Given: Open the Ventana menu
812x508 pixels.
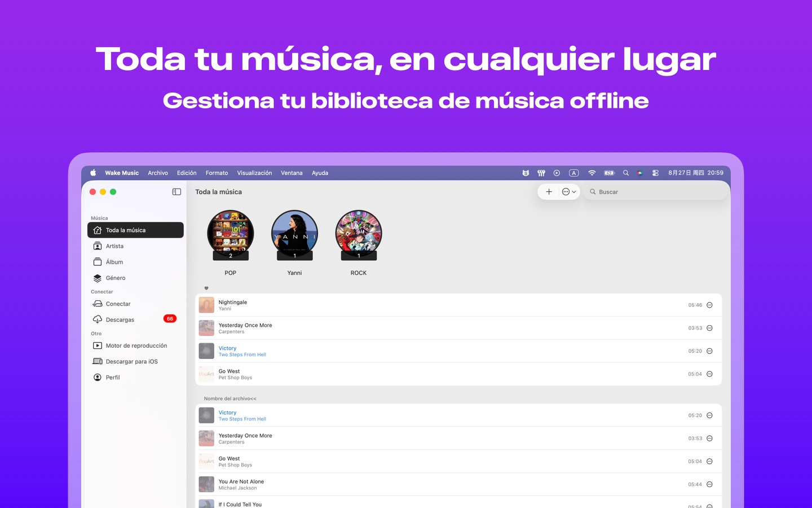Looking at the screenshot, I should (292, 173).
